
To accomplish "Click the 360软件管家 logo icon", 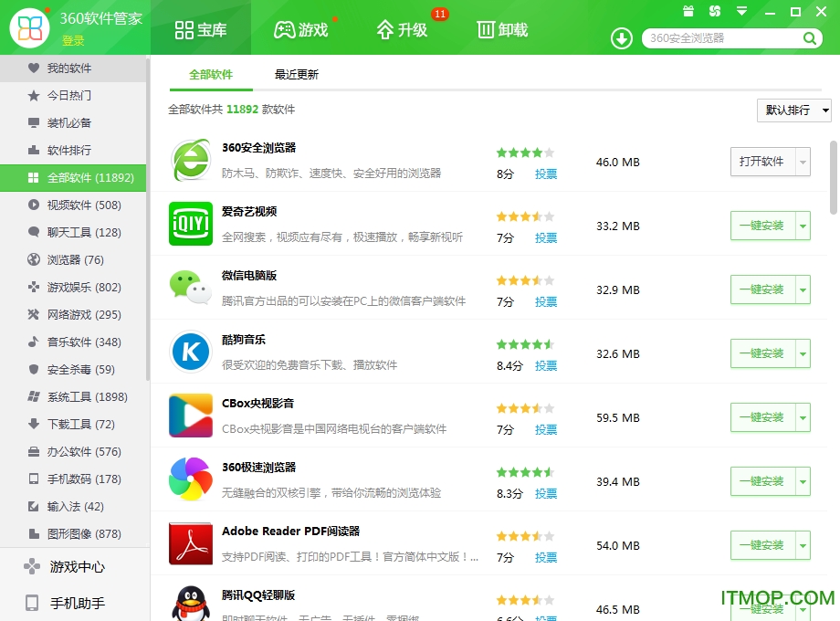I will pos(29,27).
